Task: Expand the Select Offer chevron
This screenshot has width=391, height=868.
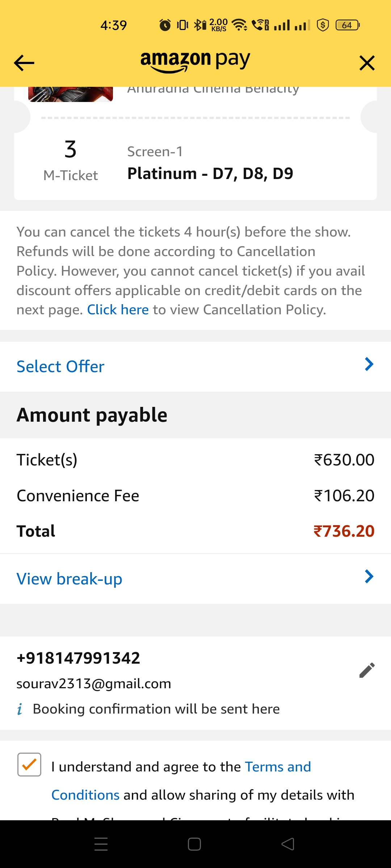Action: tap(369, 365)
